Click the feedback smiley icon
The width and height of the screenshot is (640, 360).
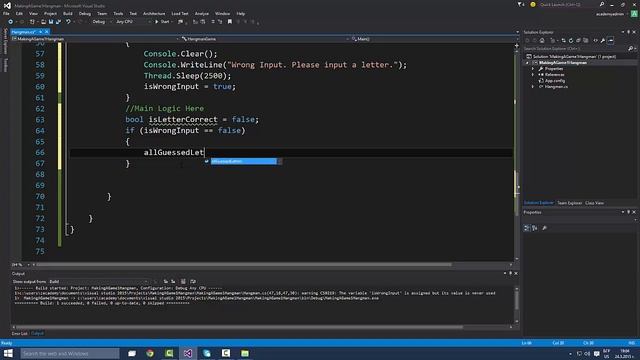pos(533,4)
